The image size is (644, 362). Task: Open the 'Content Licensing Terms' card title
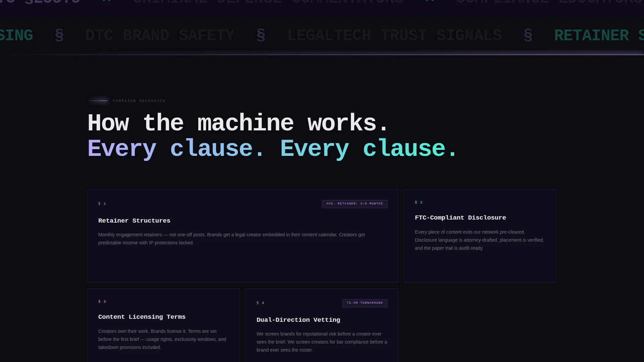pyautogui.click(x=142, y=317)
